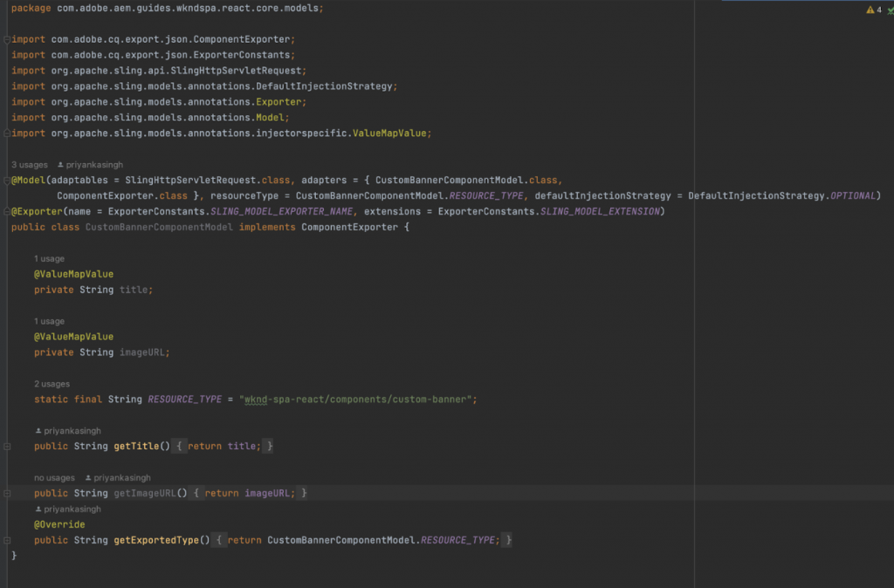Toggle fold on the @Exporter annotation

pyautogui.click(x=7, y=211)
